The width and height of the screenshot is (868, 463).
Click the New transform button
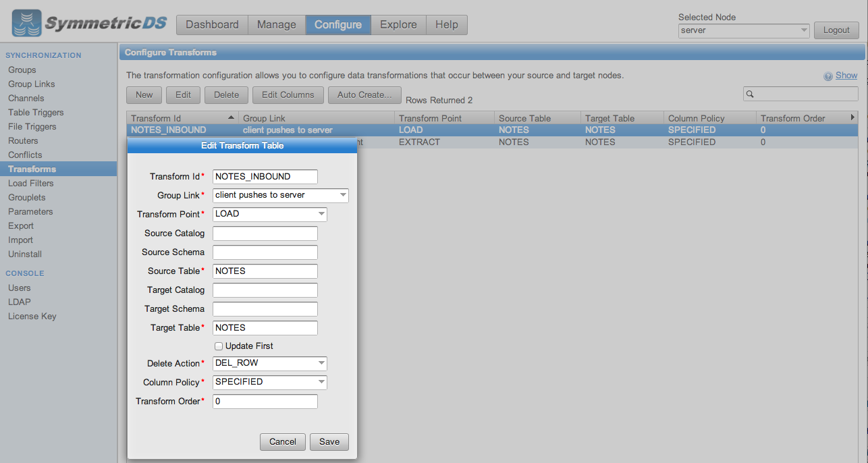pos(144,95)
